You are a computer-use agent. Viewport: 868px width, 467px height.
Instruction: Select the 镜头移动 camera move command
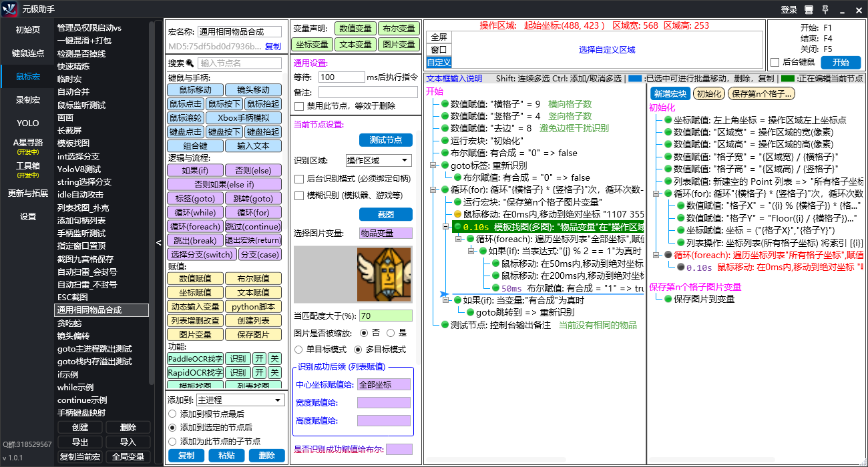pos(253,89)
